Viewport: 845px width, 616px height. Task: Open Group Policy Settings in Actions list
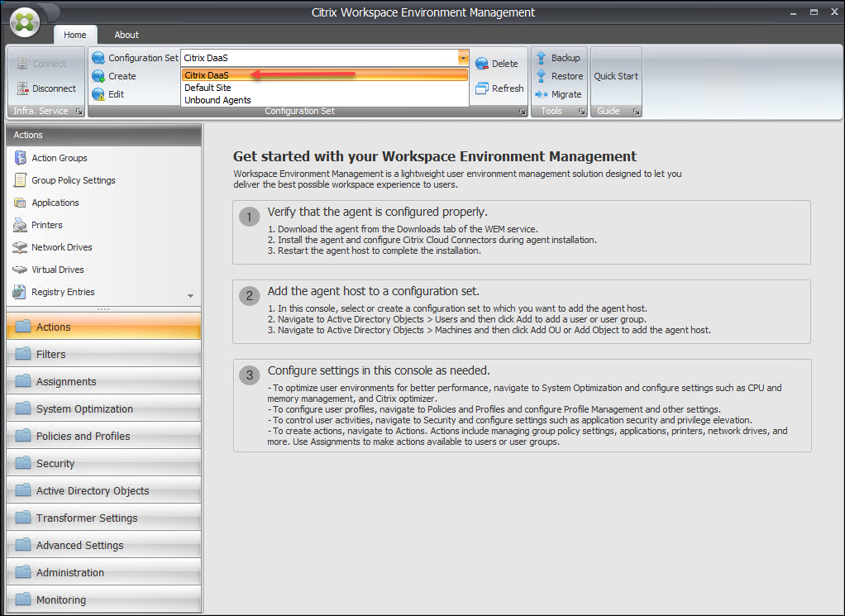73,180
